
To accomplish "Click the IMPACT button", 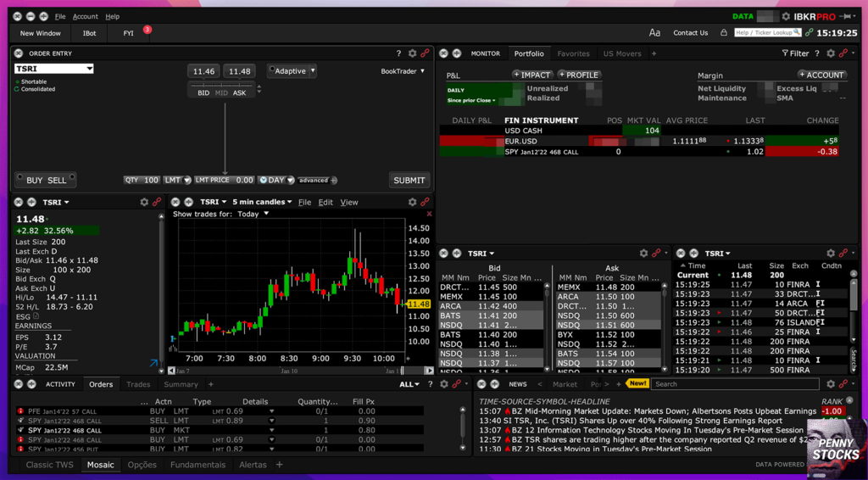I will click(531, 75).
